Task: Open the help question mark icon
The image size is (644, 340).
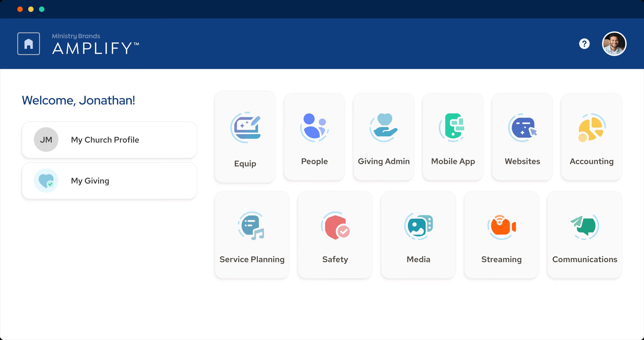Action: click(x=584, y=44)
